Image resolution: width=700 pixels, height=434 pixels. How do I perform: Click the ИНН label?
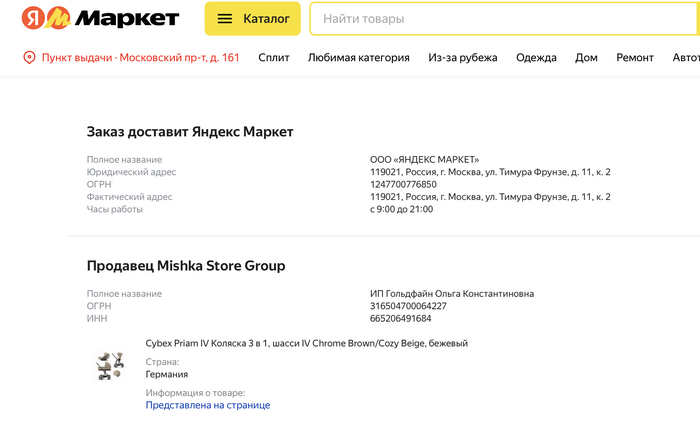[x=97, y=319]
